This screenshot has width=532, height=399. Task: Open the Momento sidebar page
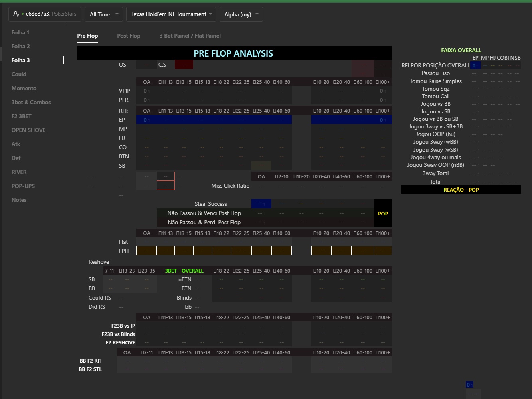[24, 88]
